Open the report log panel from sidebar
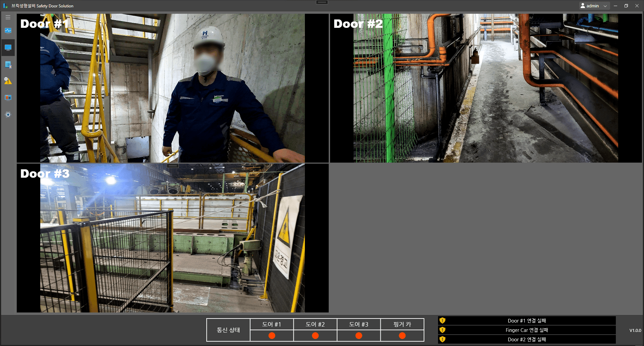644x346 pixels. 8,64
